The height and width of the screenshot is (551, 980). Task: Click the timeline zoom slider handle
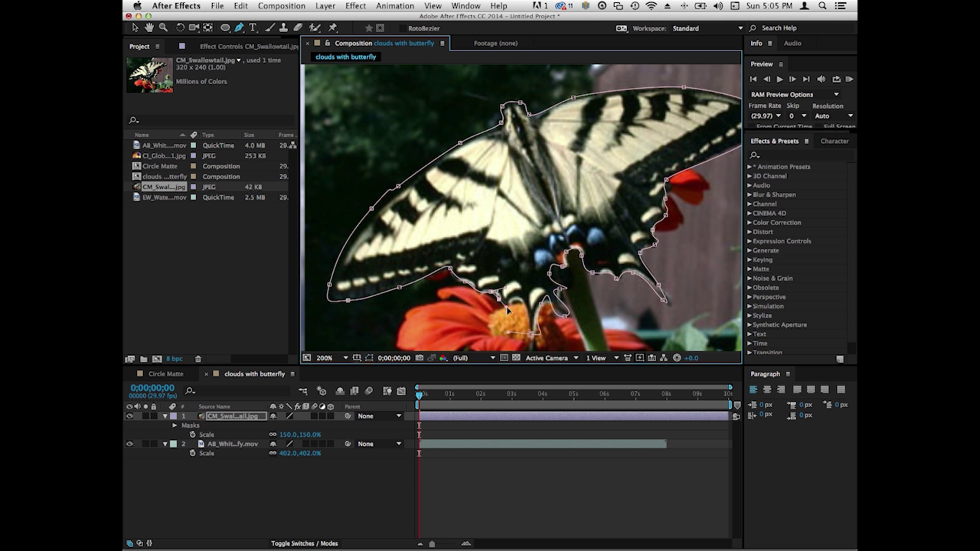click(x=432, y=544)
